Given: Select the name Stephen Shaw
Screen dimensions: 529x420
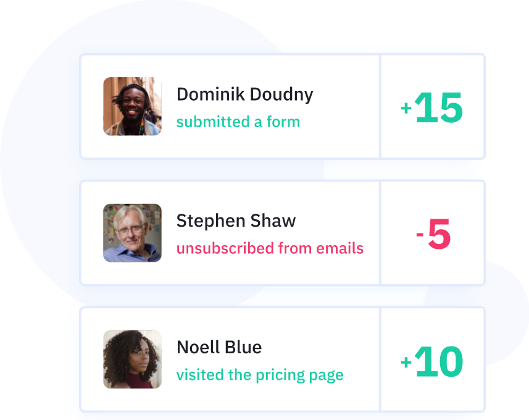Looking at the screenshot, I should point(236,221).
